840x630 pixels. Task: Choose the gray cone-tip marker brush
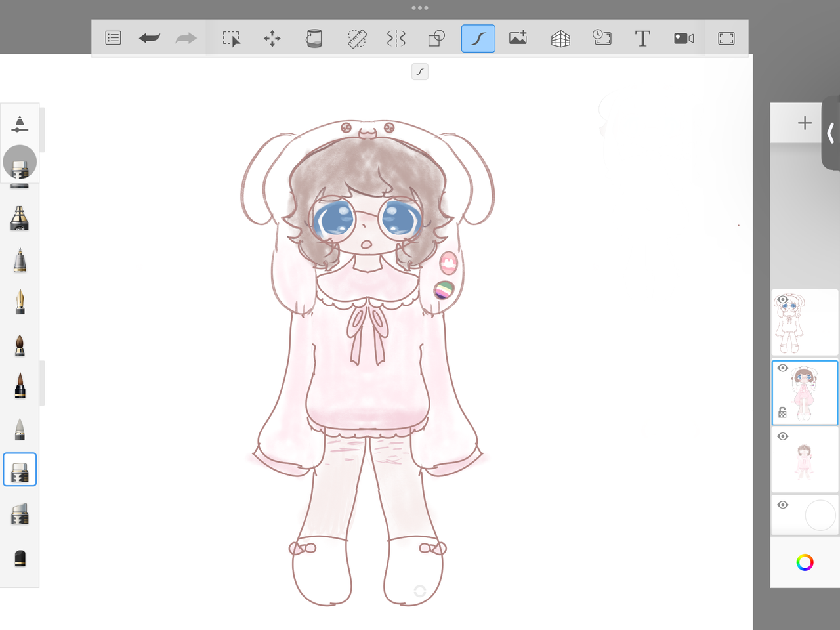20,429
